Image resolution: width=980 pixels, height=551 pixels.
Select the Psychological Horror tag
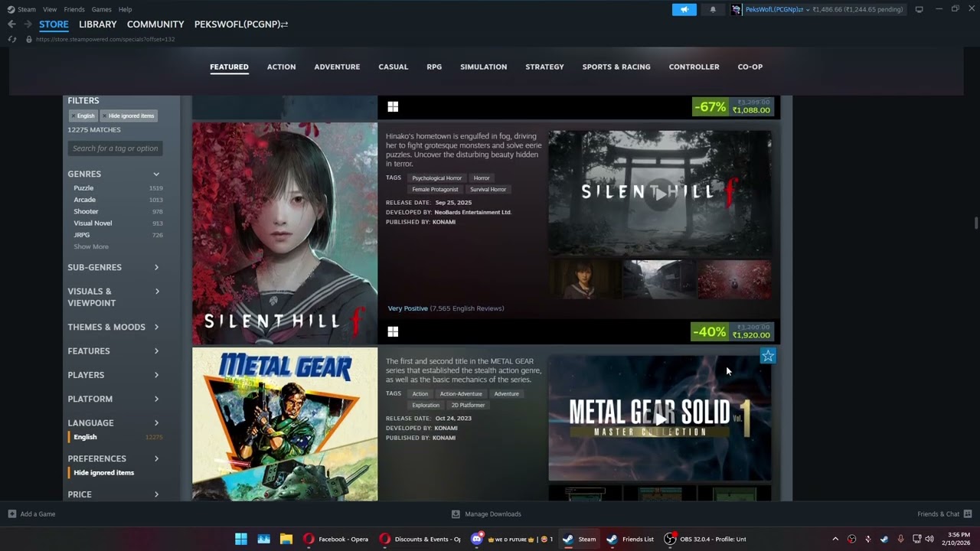point(436,178)
